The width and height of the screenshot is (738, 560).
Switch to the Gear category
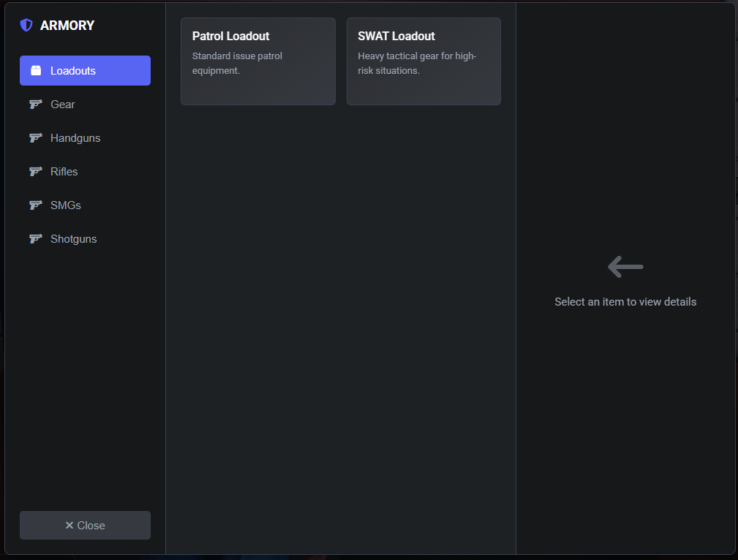coord(85,104)
